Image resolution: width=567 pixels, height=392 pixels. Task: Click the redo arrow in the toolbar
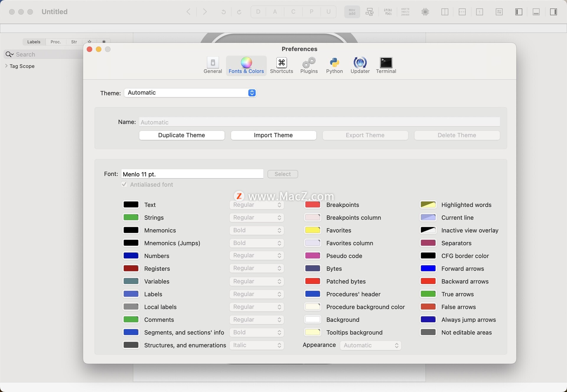click(x=239, y=12)
